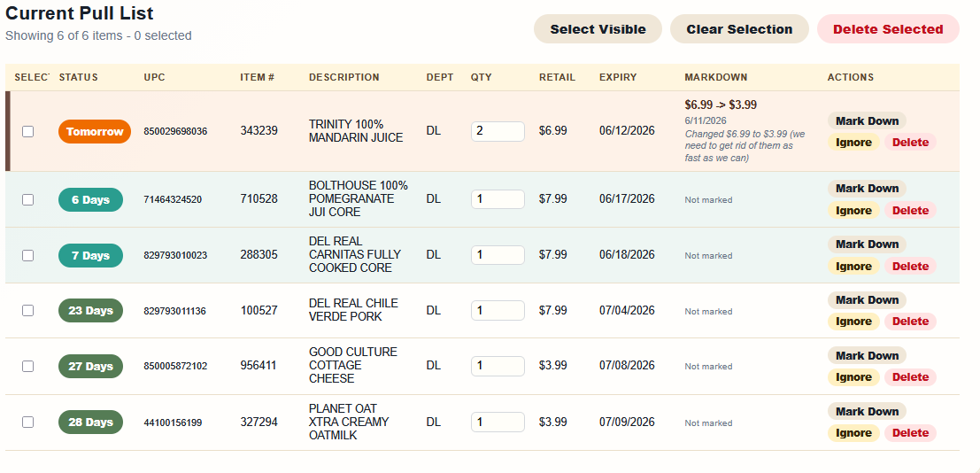Click expiry date 07/08/2026

point(627,366)
